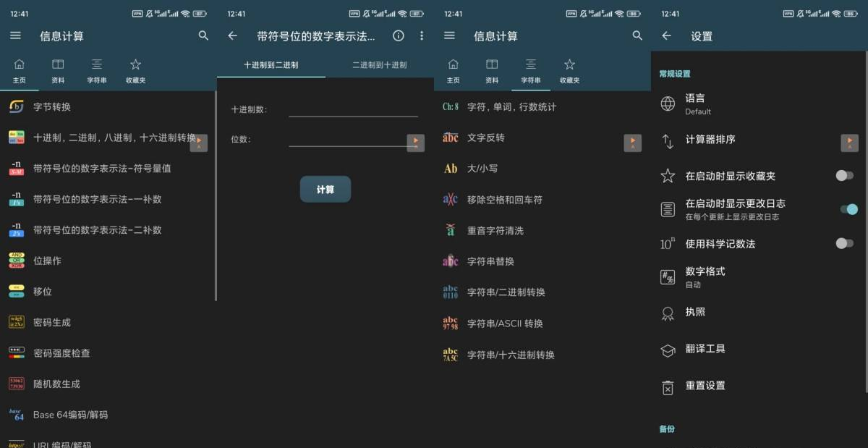Open 密码生成 icon

click(x=17, y=322)
